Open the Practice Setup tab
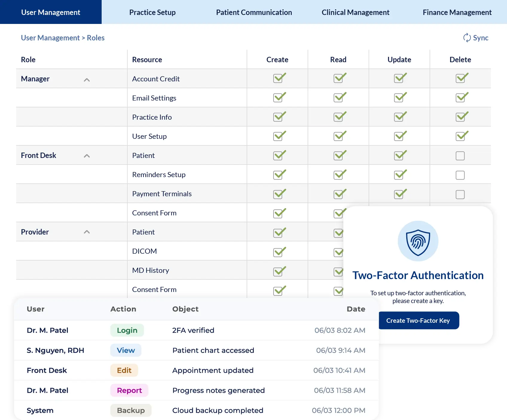 [152, 12]
